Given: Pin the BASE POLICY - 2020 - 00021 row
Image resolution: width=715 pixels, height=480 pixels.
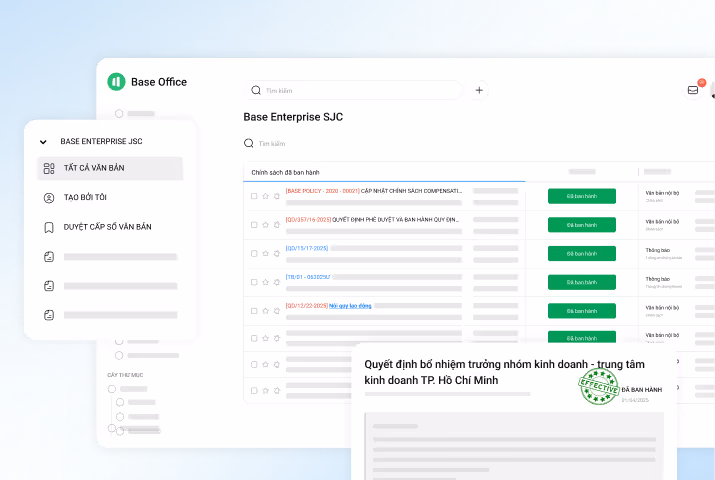Looking at the screenshot, I should tap(277, 196).
